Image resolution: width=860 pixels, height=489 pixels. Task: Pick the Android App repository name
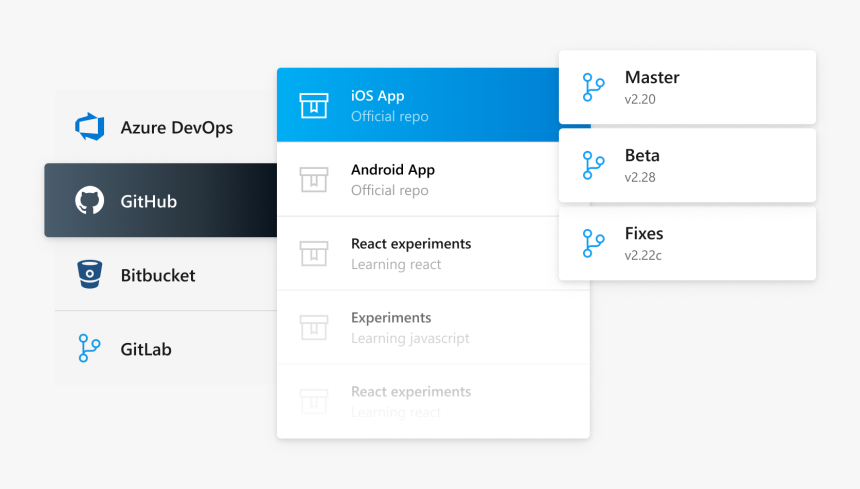pos(393,169)
